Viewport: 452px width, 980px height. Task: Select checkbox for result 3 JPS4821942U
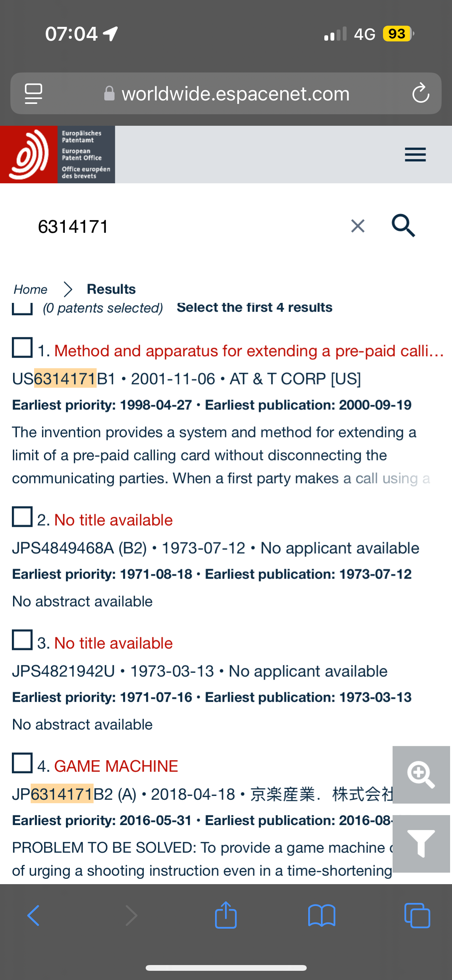pyautogui.click(x=22, y=640)
